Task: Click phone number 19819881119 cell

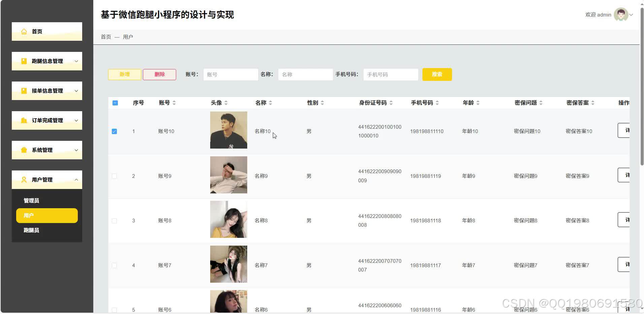Action: coord(425,176)
